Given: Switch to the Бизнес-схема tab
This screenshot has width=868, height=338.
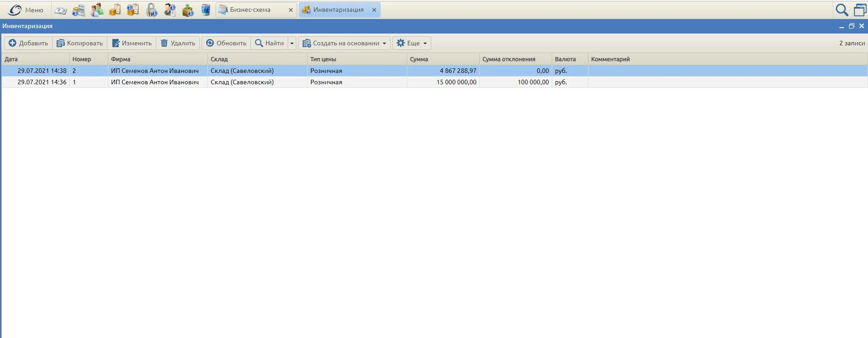Looking at the screenshot, I should [250, 10].
